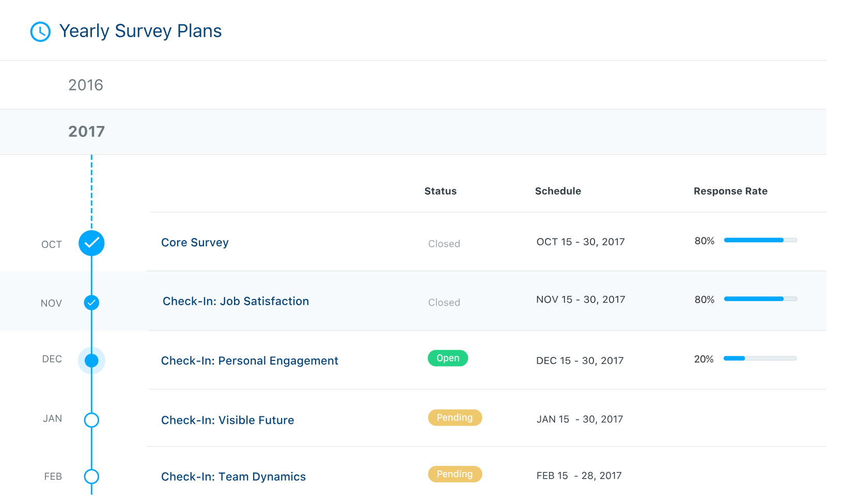Open Check-In: Job Satisfaction survey
Viewport: 845px width, 504px height.
[236, 301]
